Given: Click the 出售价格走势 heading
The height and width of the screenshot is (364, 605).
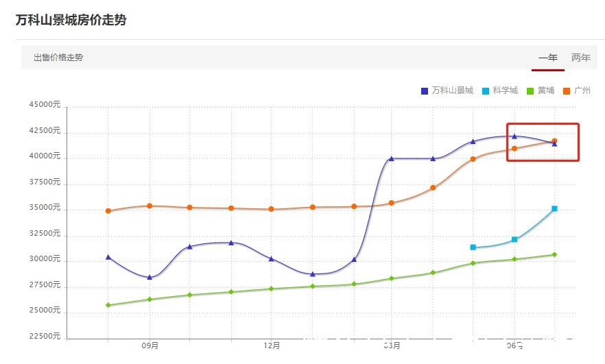Looking at the screenshot, I should pyautogui.click(x=58, y=58).
